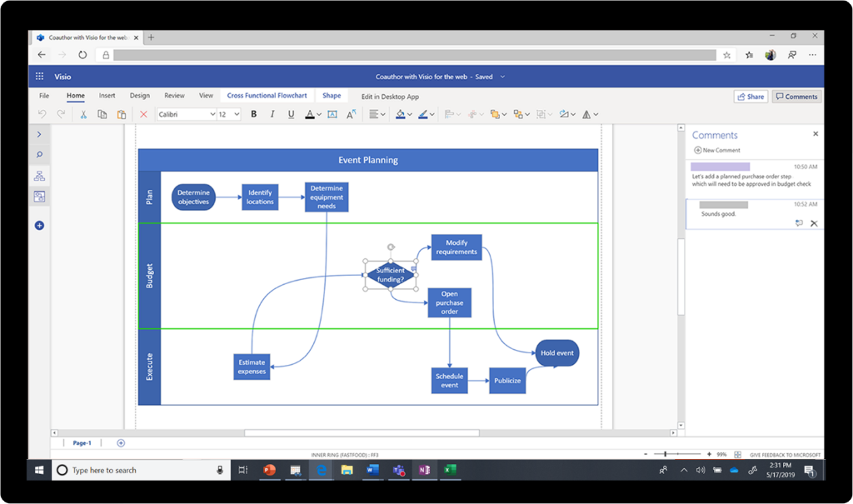Toggle Underline formatting

click(291, 114)
